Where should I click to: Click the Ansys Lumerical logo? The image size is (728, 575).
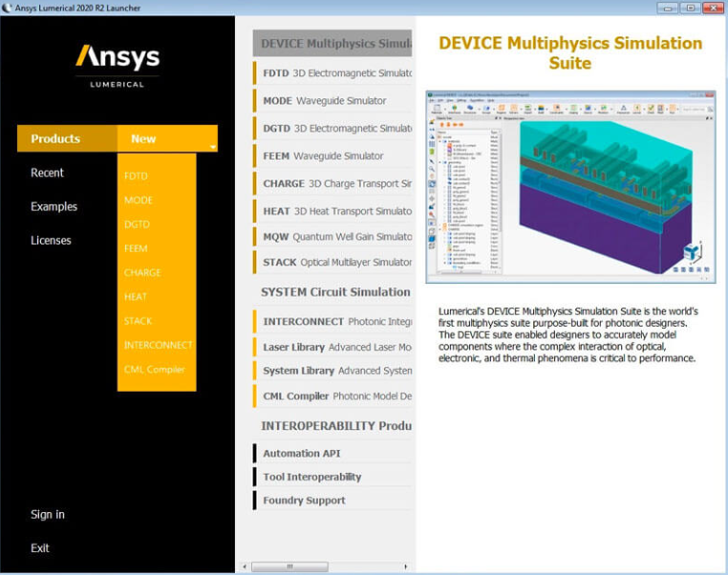click(118, 66)
